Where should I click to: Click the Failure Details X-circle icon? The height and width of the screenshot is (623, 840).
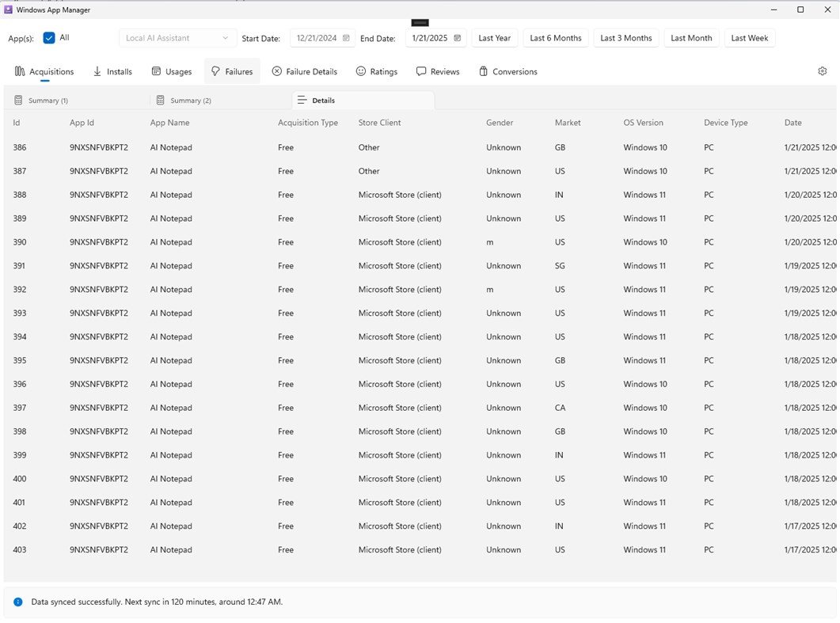(276, 71)
